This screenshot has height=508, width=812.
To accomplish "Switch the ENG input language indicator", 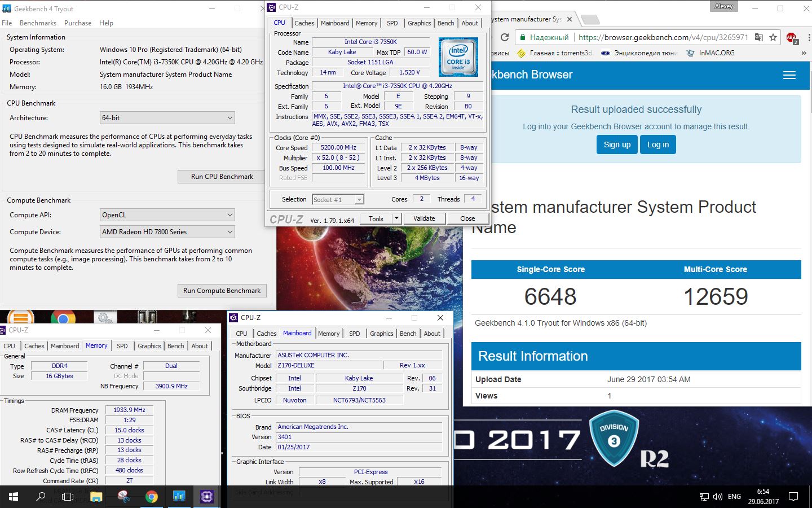I will point(734,497).
